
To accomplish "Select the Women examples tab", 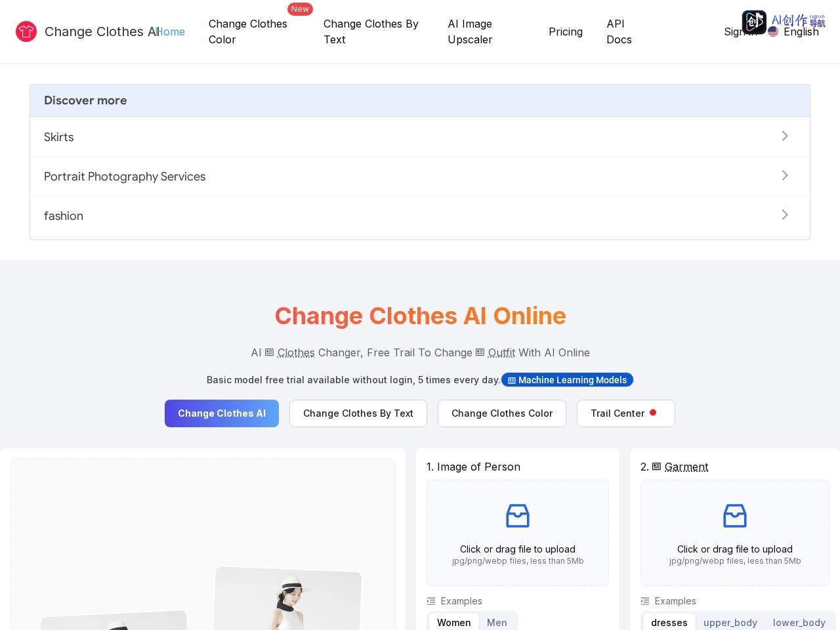I will pos(454,622).
